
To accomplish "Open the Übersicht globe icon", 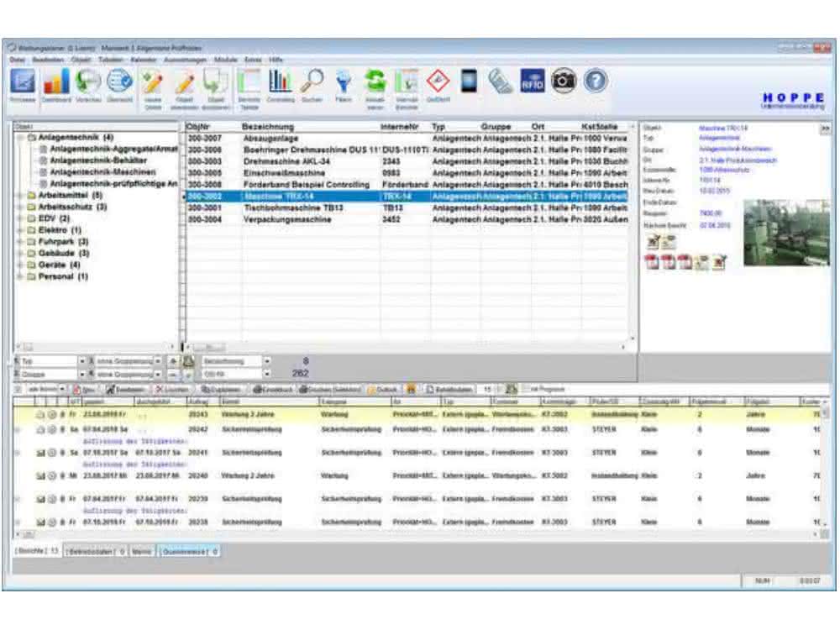I will tap(119, 81).
